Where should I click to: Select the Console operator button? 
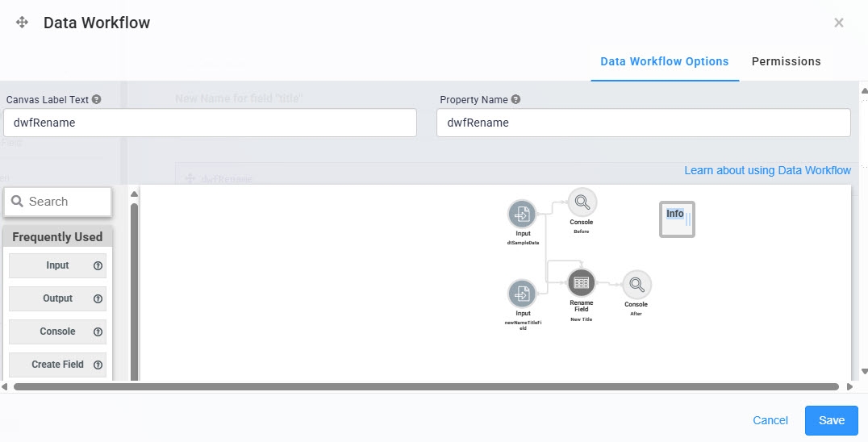click(x=57, y=332)
